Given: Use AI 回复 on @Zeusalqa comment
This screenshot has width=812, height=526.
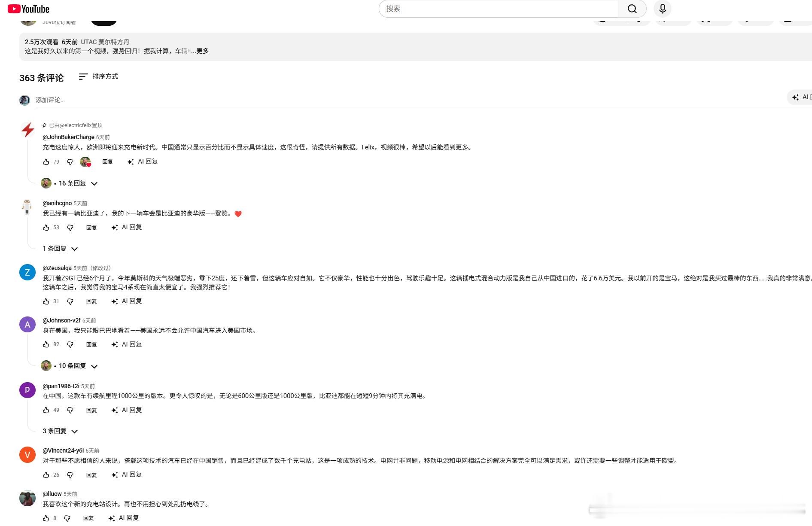Looking at the screenshot, I should (127, 301).
